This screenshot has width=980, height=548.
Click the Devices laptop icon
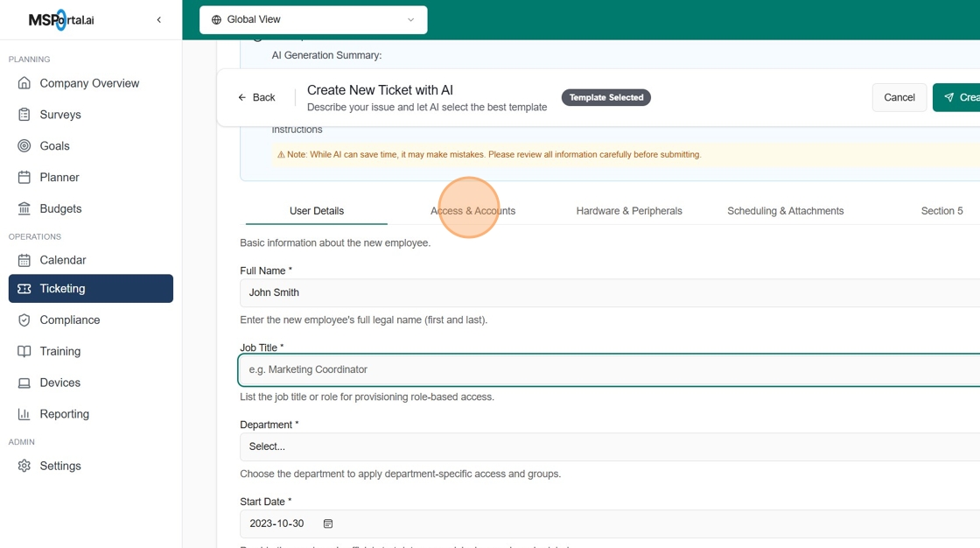(x=24, y=383)
